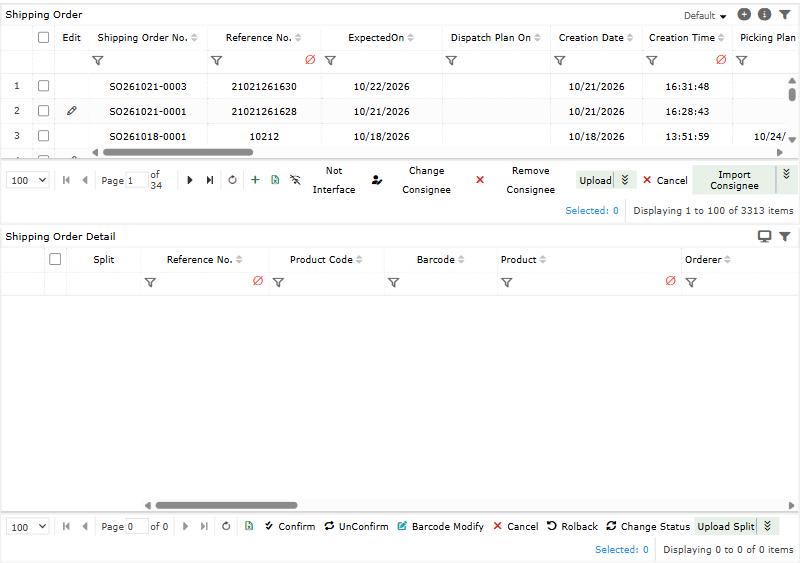Add a new shipping order with plus icon
The width and height of the screenshot is (800, 563).
tap(255, 180)
